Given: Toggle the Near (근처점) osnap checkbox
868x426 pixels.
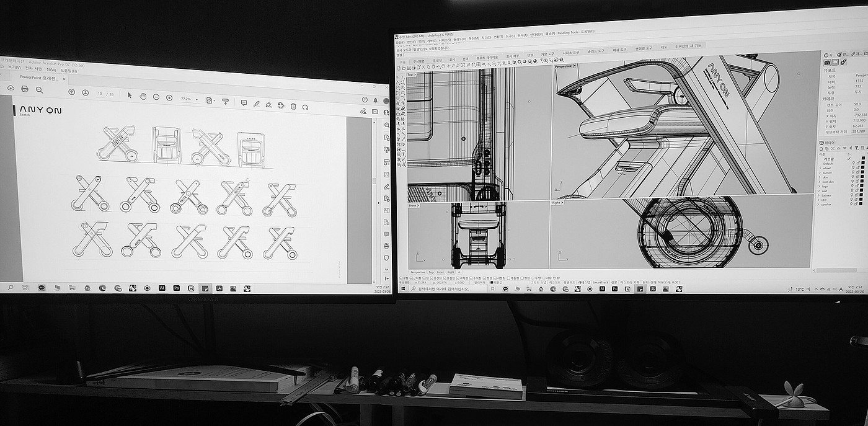Looking at the screenshot, I should [x=411, y=278].
